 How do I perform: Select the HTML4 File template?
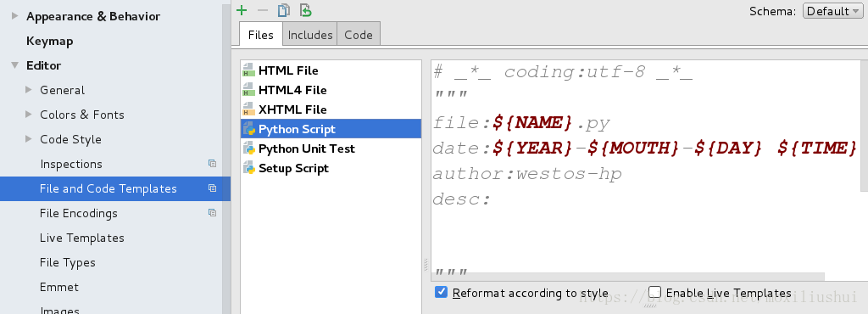pyautogui.click(x=331, y=90)
